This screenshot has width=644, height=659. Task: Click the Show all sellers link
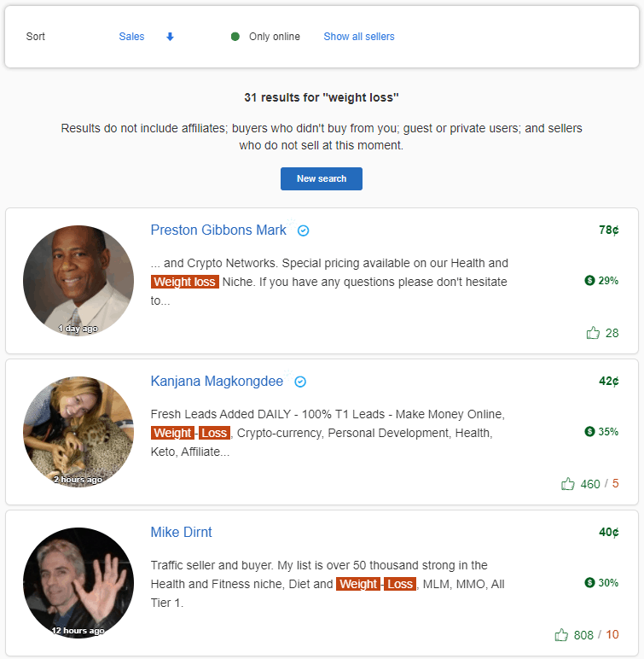pos(358,37)
